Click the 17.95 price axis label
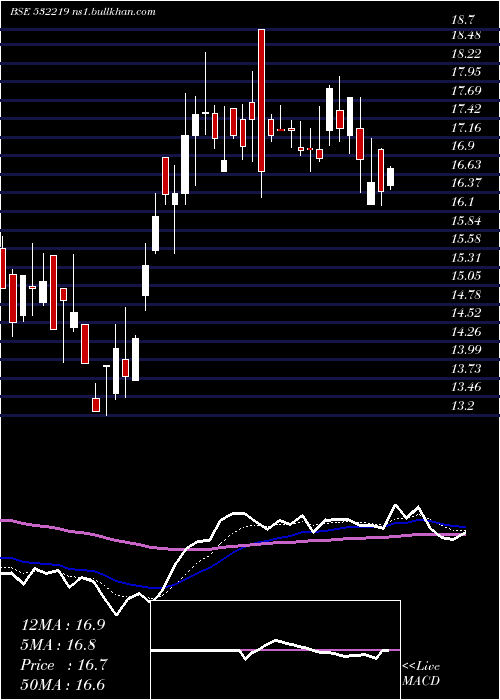500x700 pixels. [x=466, y=72]
